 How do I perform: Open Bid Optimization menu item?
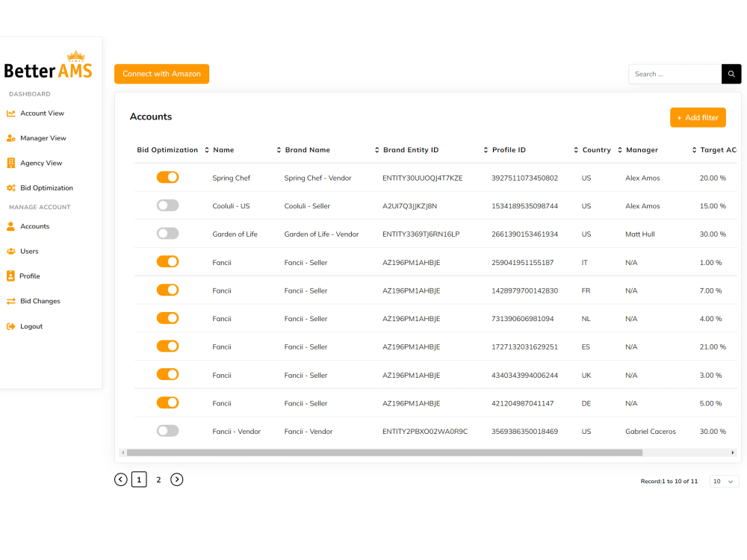(46, 188)
